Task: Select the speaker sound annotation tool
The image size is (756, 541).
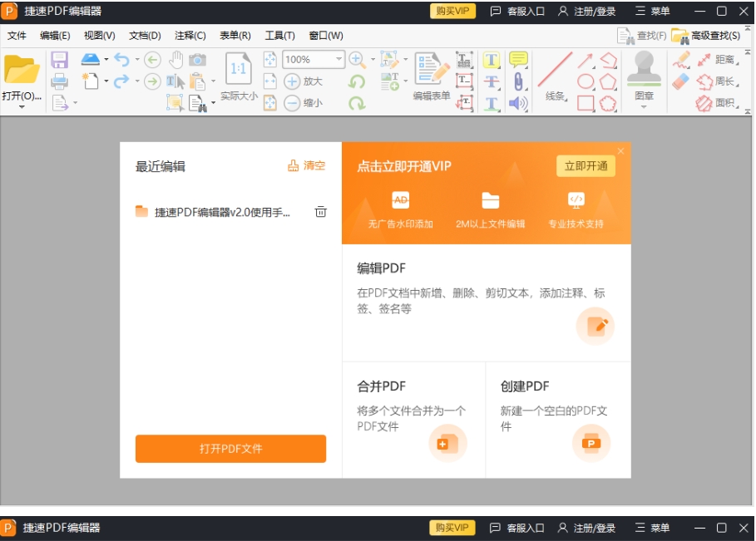Action: [518, 103]
